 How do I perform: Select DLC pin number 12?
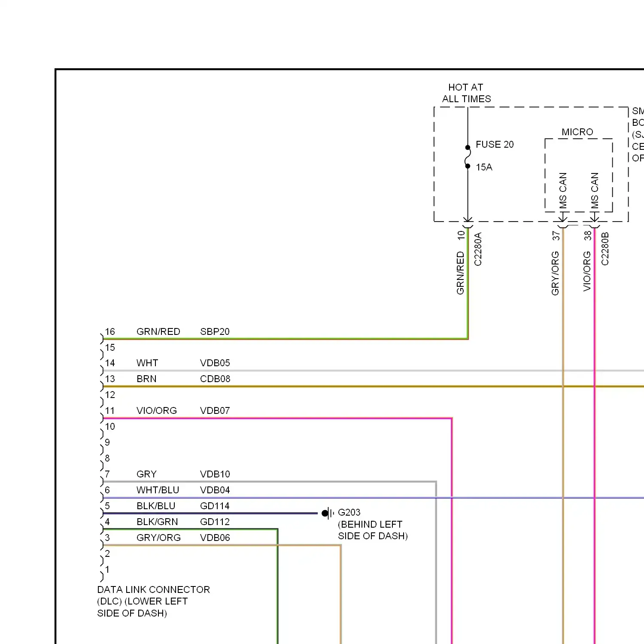tap(110, 395)
